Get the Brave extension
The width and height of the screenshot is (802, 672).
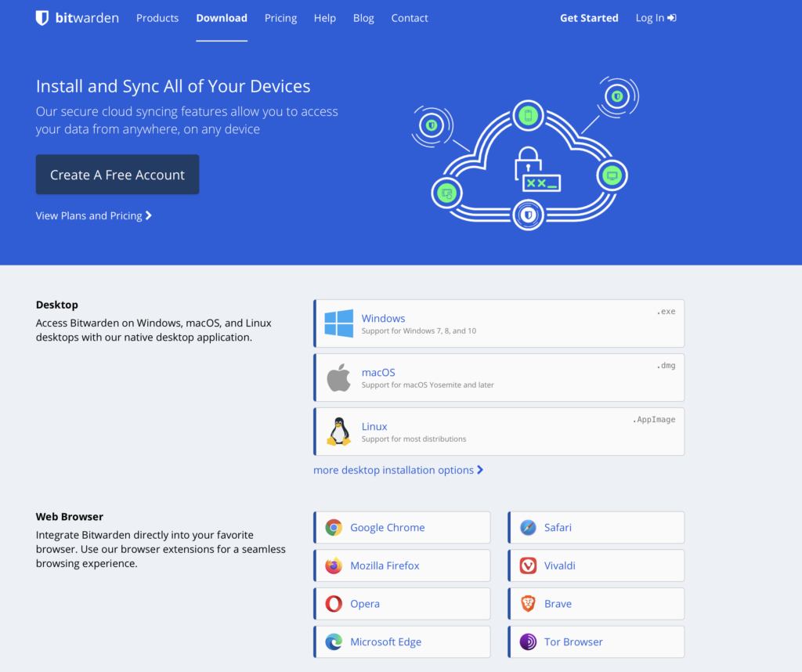click(596, 604)
